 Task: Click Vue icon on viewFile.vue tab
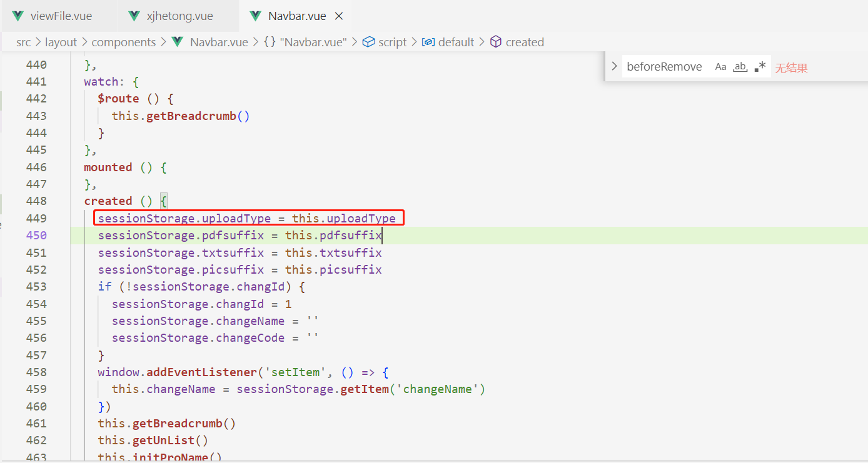pyautogui.click(x=18, y=16)
